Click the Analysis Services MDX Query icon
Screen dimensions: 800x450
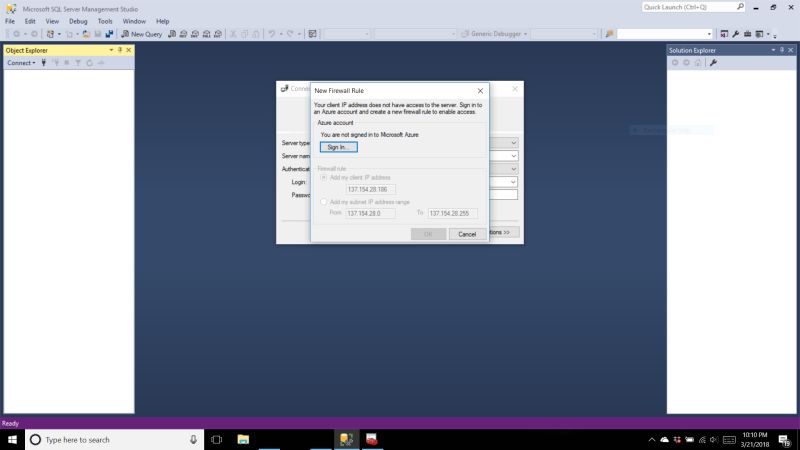(x=183, y=34)
